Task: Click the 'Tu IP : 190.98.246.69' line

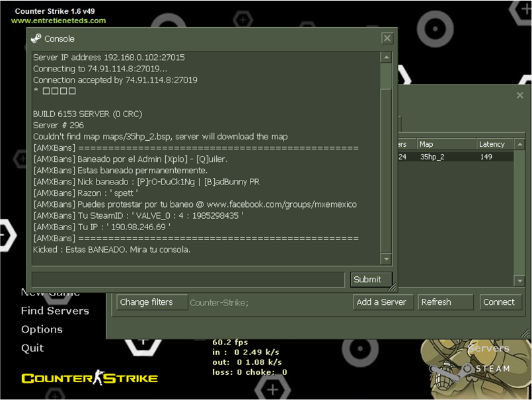Action: click(102, 227)
